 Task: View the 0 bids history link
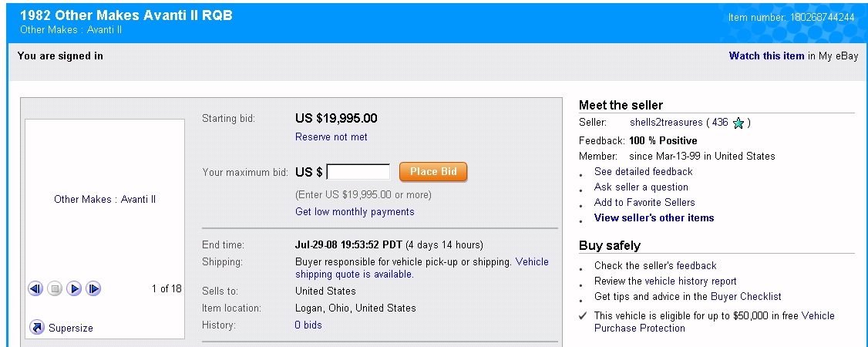point(308,325)
